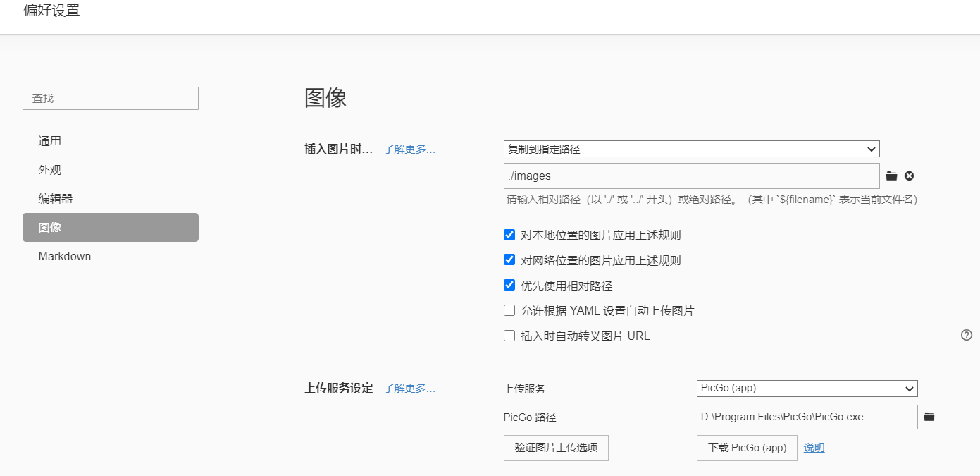Enable 插入时自动转义图片 URL

pyautogui.click(x=509, y=336)
